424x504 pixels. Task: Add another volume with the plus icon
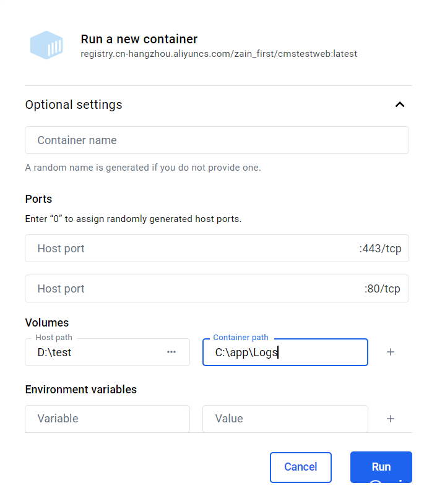tap(390, 352)
